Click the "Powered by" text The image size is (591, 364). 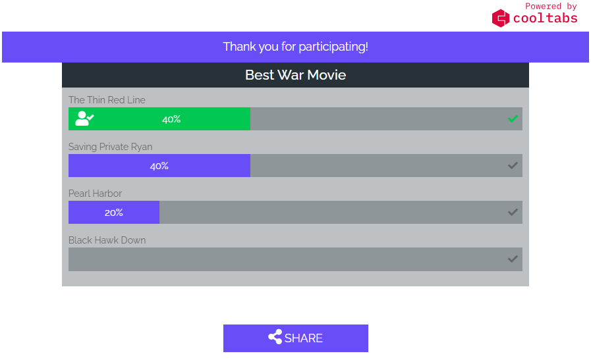tap(550, 6)
